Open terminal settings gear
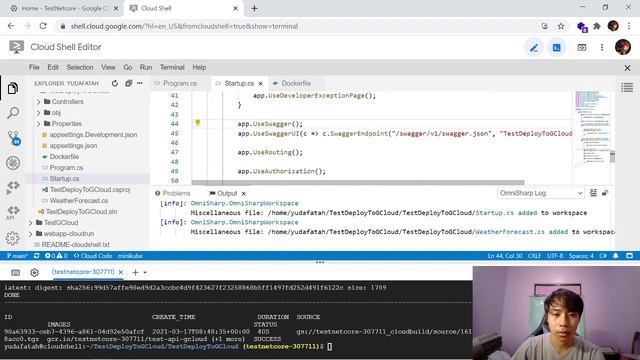The width and height of the screenshot is (640, 360). click(35, 272)
